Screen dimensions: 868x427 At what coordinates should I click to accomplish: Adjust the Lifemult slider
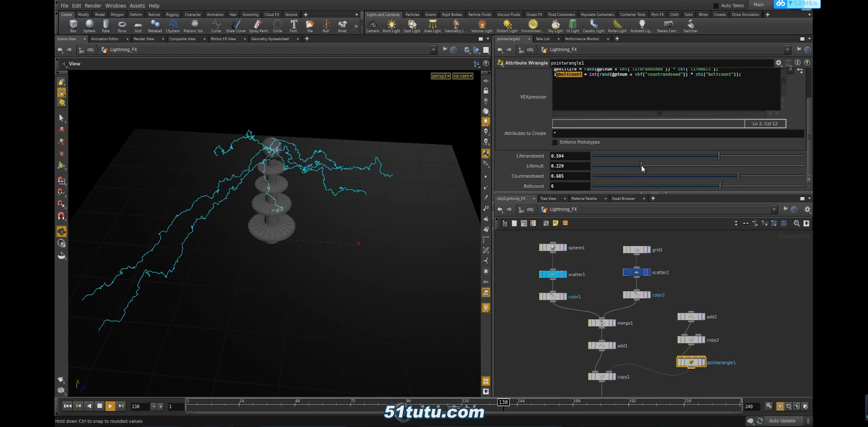698,166
